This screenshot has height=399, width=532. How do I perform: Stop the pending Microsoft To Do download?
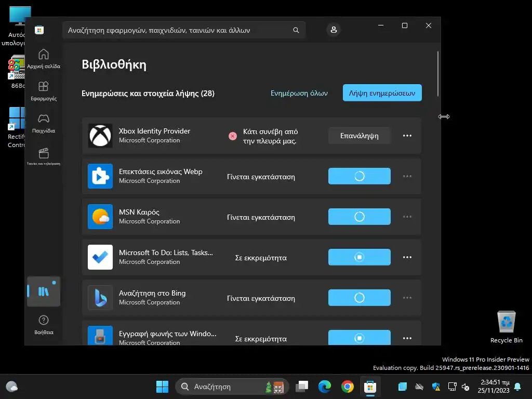(x=360, y=257)
